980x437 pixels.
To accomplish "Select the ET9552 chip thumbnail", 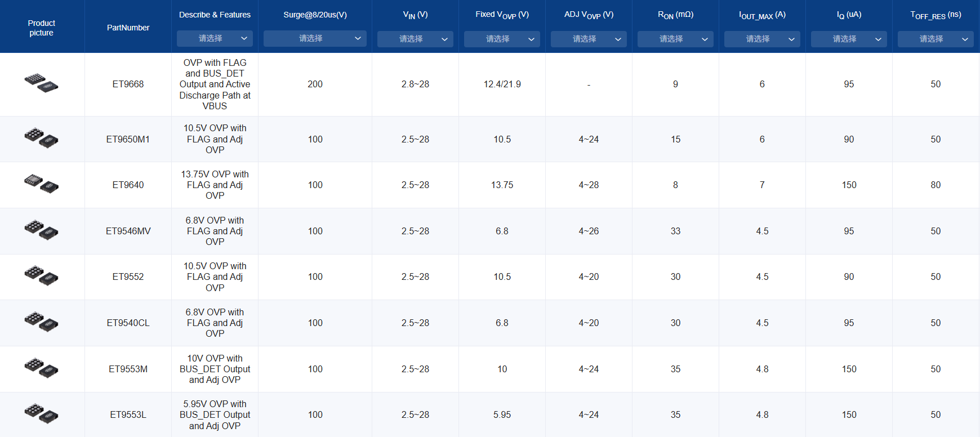I will pyautogui.click(x=42, y=275).
